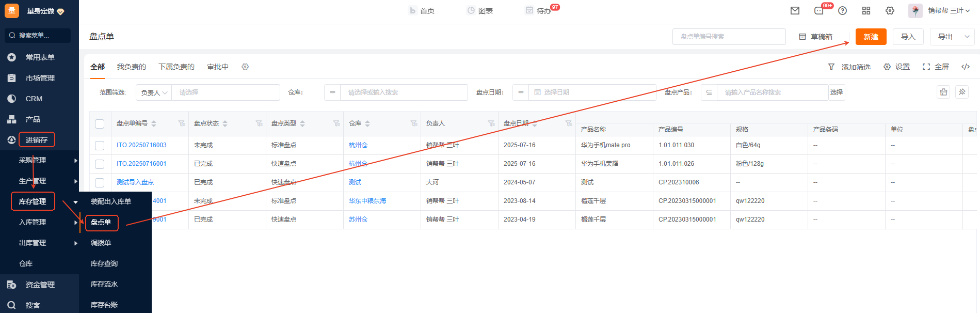The width and height of the screenshot is (980, 313).
Task: Open 调拨单 in the inventory submenu
Action: (101, 243)
